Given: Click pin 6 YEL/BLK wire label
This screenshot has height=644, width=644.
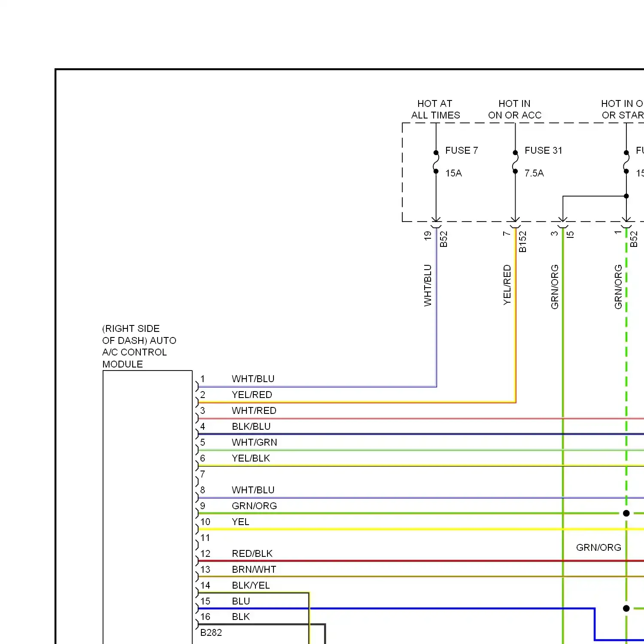Looking at the screenshot, I should pyautogui.click(x=251, y=459).
